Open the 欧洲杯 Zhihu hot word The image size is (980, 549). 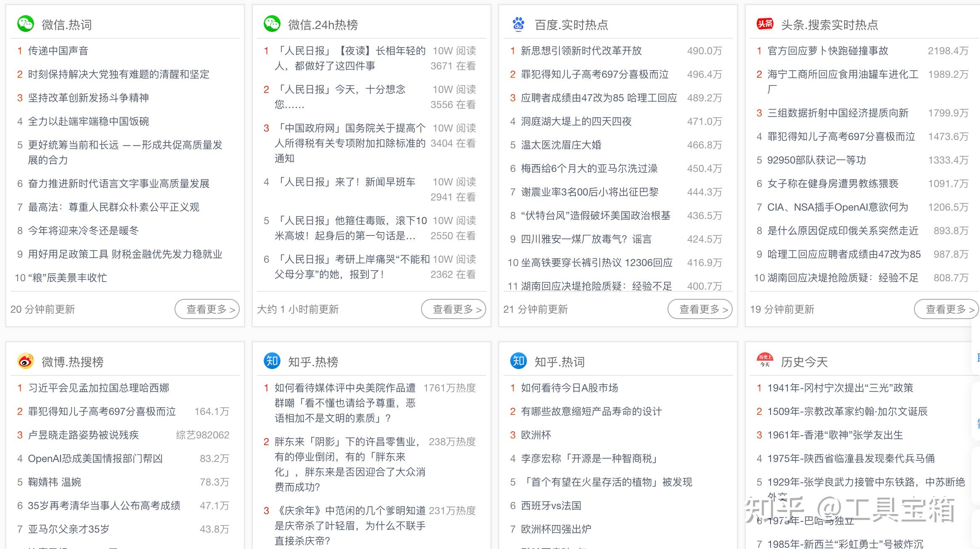(536, 435)
